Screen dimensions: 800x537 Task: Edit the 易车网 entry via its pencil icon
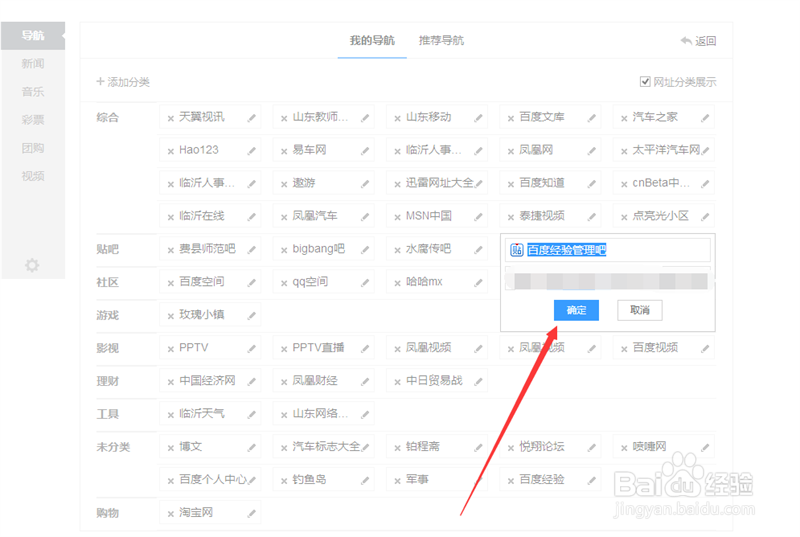[x=365, y=151]
